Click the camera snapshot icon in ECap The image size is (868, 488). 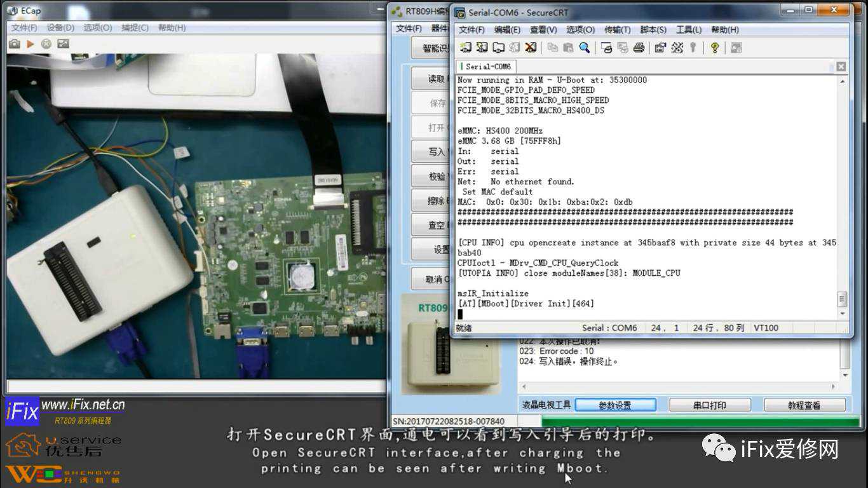point(14,44)
